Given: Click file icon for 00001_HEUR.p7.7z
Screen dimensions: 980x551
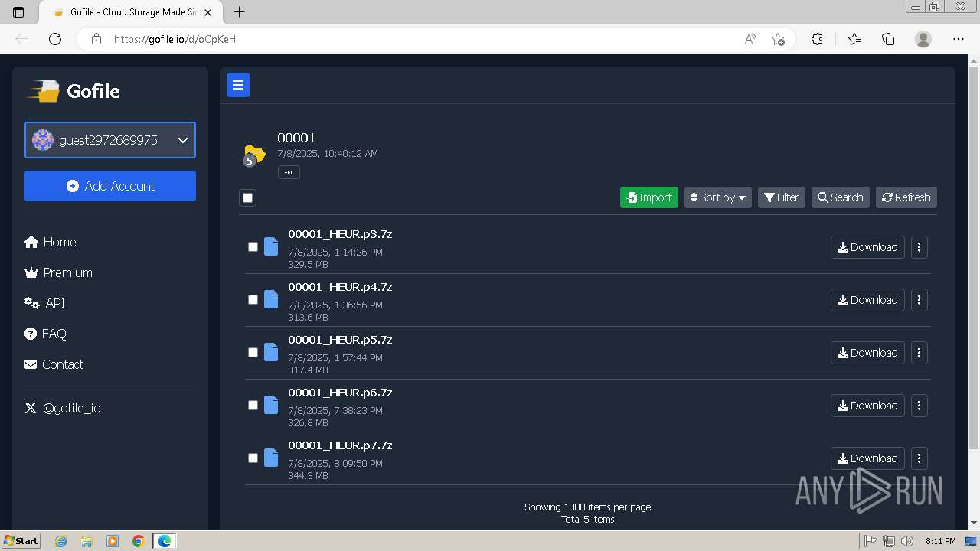Looking at the screenshot, I should click(271, 458).
